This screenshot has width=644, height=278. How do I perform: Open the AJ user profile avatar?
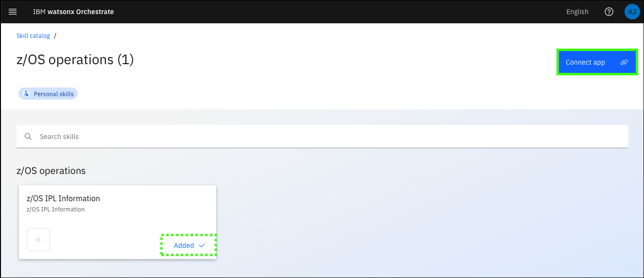(x=632, y=12)
